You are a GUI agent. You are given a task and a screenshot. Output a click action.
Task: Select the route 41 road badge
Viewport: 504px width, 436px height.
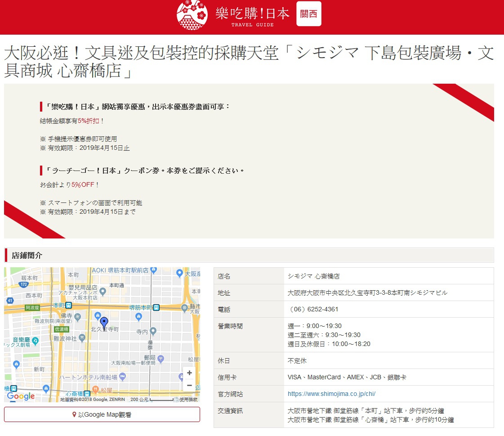[10, 300]
